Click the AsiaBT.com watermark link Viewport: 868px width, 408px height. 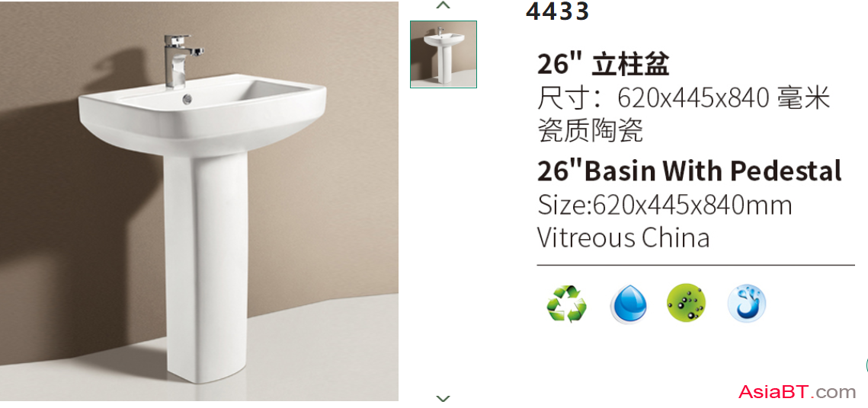[x=797, y=392]
